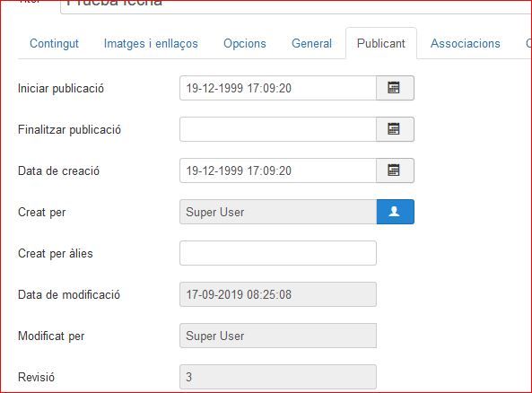
Task: Click the Data de creació date field
Action: tap(278, 170)
